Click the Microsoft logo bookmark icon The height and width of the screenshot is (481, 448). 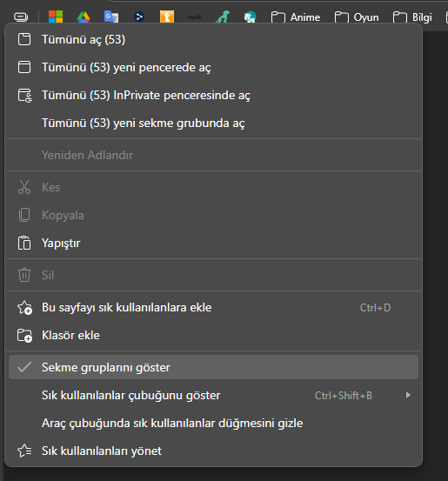click(56, 17)
